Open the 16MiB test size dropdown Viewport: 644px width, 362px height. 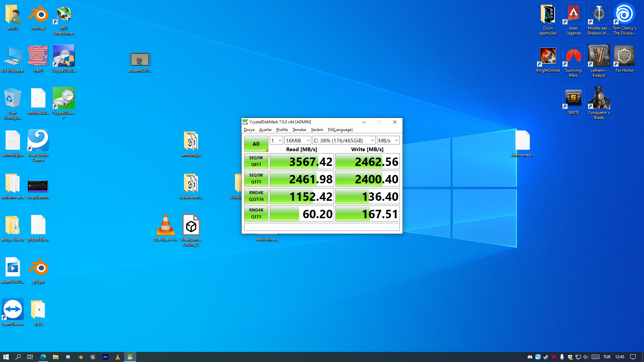(298, 140)
